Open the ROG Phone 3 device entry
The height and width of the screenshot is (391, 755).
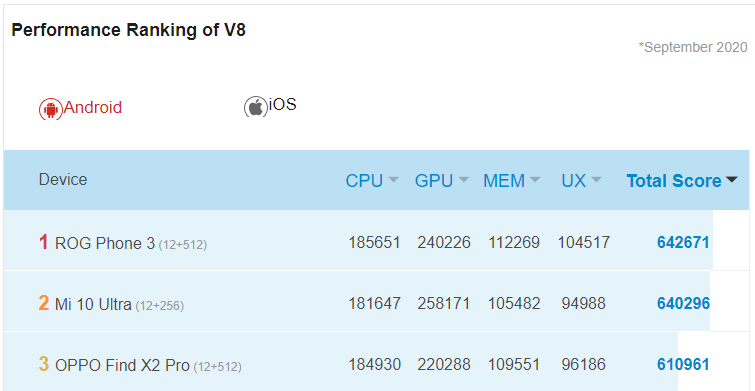point(131,243)
